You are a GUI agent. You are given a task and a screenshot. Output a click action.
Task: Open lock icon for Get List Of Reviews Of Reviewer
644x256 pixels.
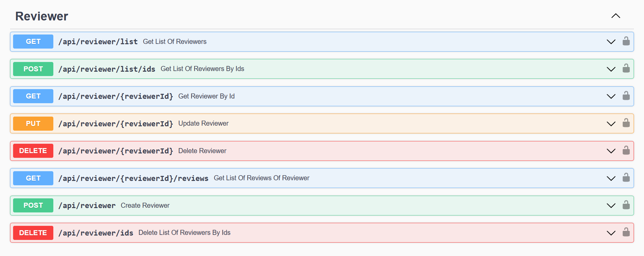point(626,178)
